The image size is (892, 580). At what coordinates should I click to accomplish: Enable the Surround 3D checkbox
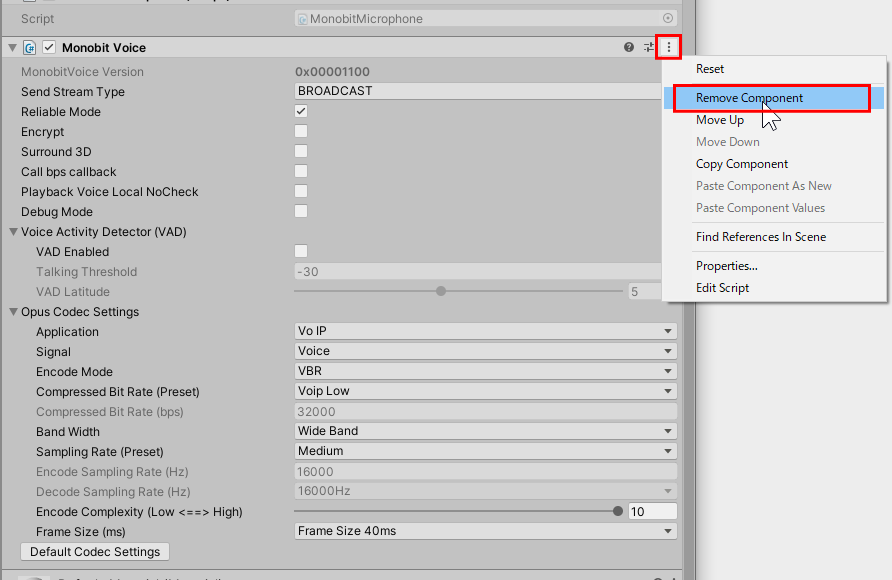pos(301,151)
